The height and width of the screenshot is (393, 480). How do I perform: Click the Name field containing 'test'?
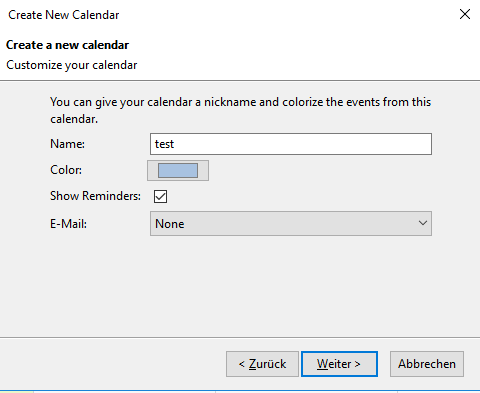click(291, 144)
